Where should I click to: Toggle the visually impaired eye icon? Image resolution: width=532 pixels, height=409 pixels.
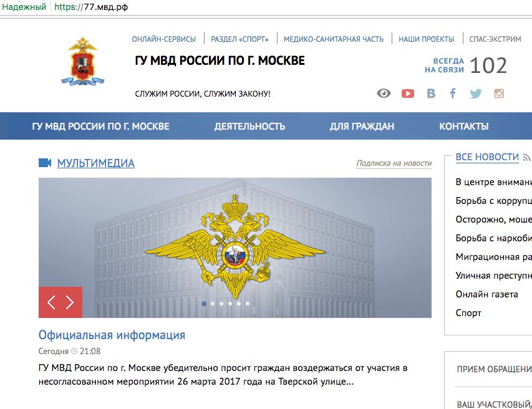[x=384, y=94]
